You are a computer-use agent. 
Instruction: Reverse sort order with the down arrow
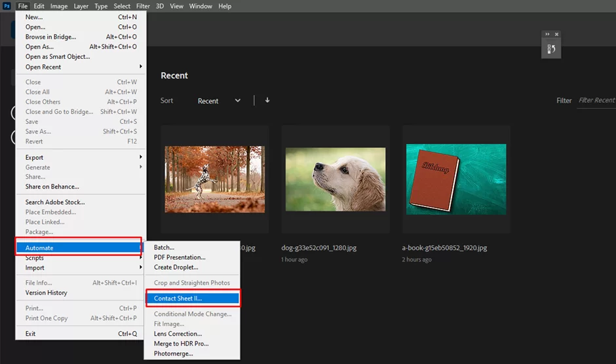(267, 100)
